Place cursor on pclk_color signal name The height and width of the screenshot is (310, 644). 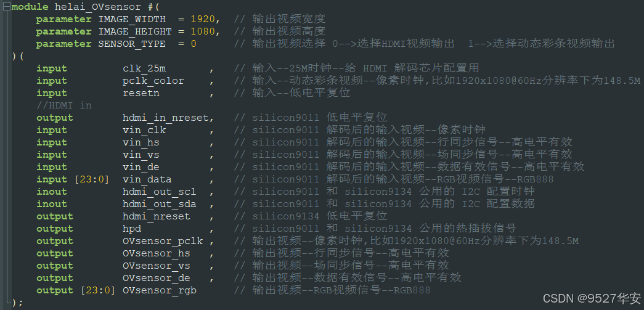click(153, 81)
